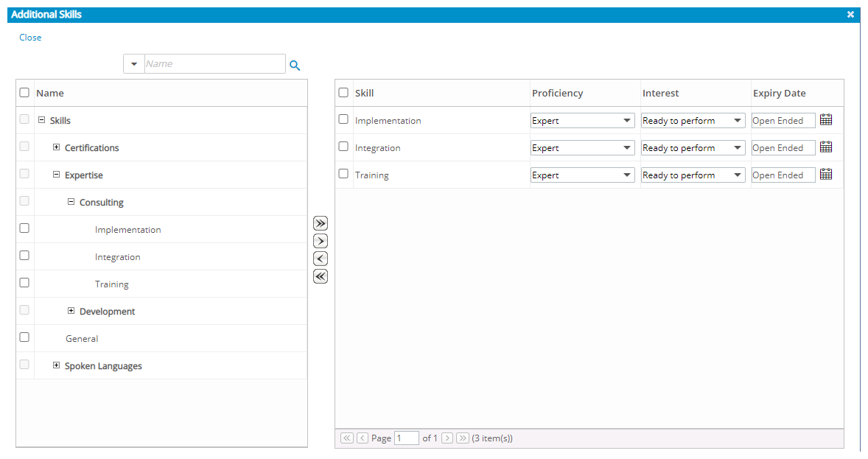Tick the Integration checkbox in the tree
The height and width of the screenshot is (459, 868).
[x=24, y=255]
